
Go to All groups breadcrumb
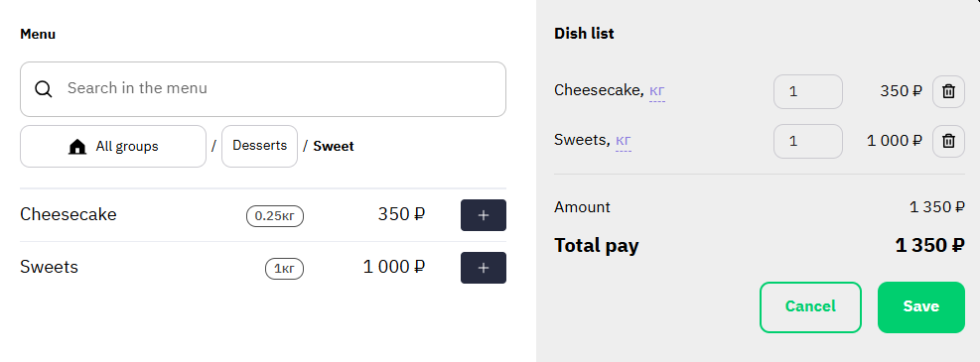(113, 146)
